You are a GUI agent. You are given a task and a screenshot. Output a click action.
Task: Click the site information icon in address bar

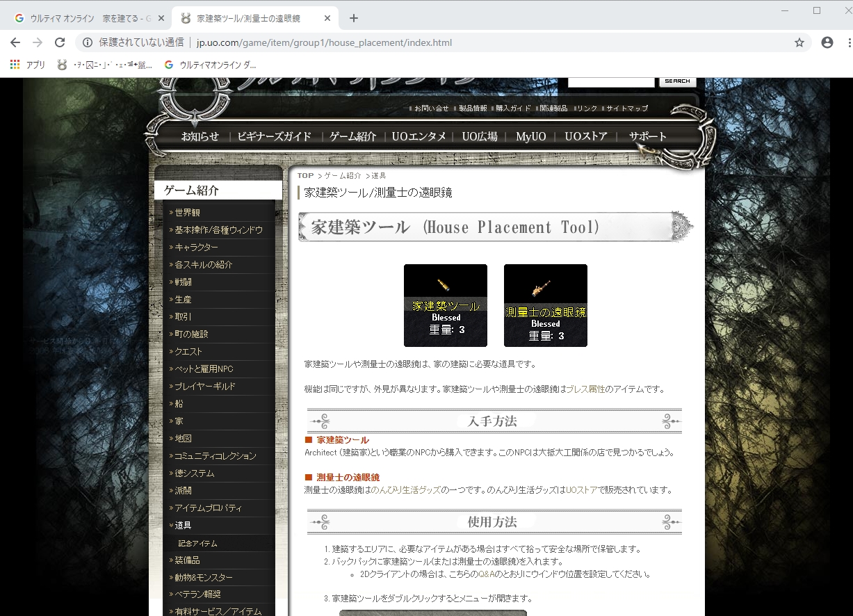pos(88,42)
